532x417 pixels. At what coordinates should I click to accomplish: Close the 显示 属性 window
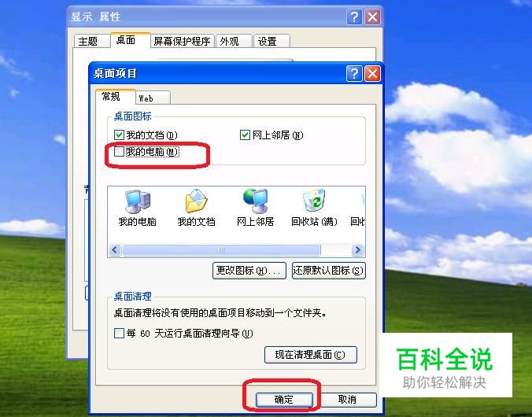tap(372, 17)
